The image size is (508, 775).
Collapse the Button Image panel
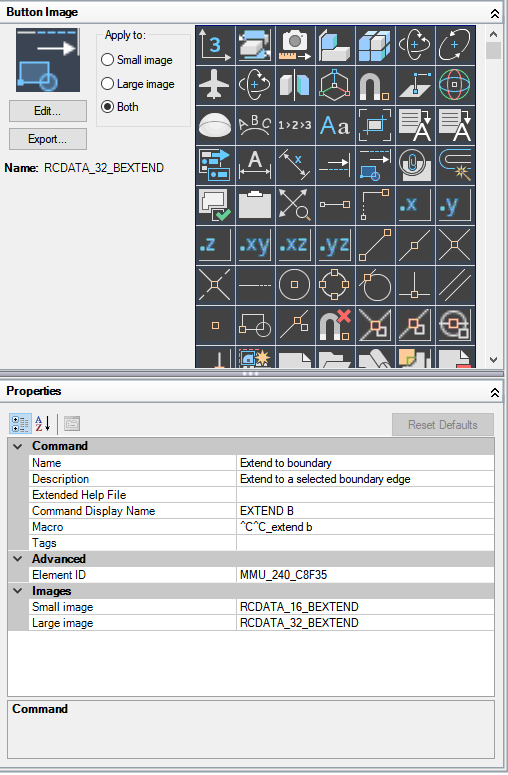click(x=495, y=13)
